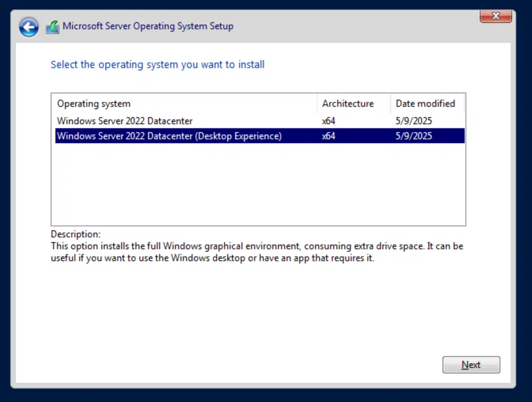Click empty area inside the operating system list
Screen dimensions: 532x402
(258, 185)
